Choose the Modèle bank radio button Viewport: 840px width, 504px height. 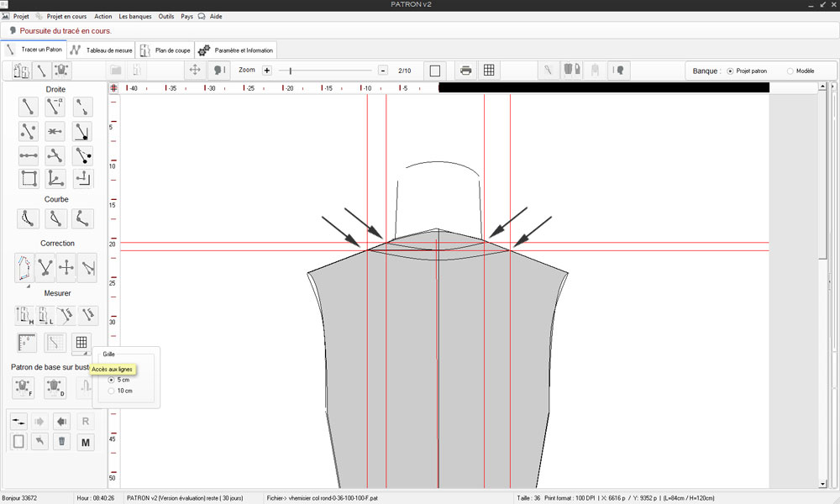click(790, 71)
